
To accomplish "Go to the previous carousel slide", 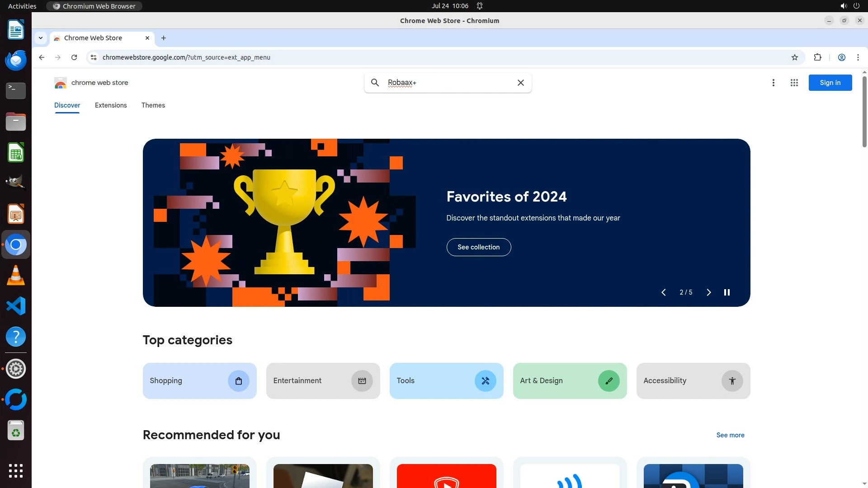I will [663, 292].
